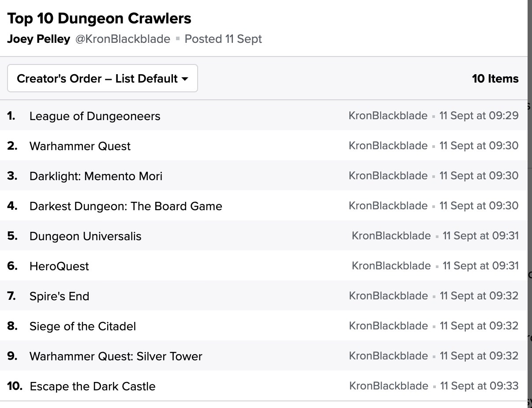
Task: Select HeroQuest from the list
Action: (59, 266)
